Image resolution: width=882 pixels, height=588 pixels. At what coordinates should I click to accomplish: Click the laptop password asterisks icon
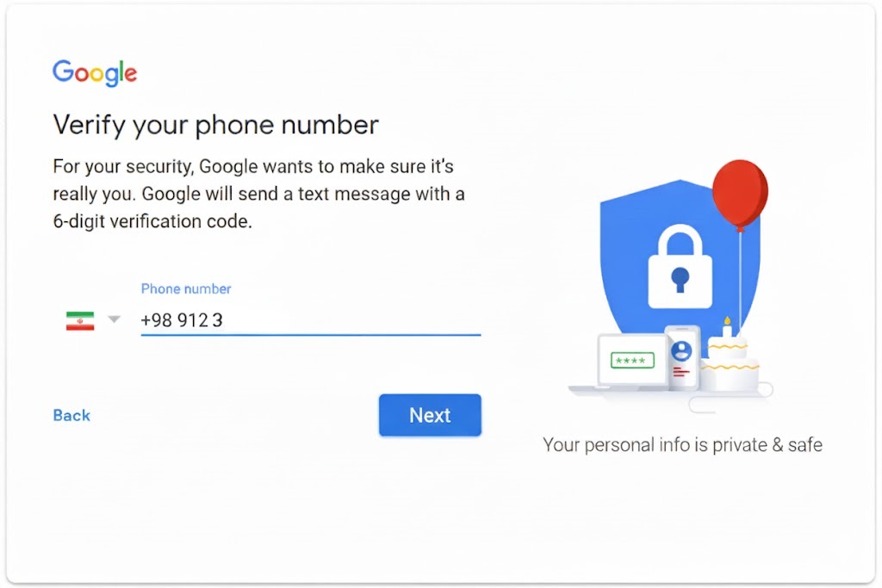(x=632, y=361)
